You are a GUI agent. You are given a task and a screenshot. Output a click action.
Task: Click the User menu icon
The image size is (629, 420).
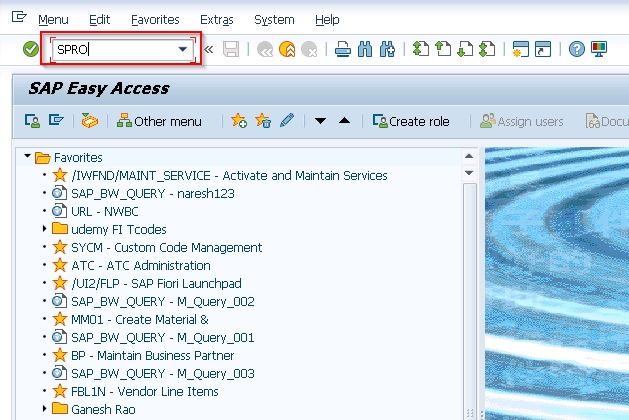[x=32, y=121]
